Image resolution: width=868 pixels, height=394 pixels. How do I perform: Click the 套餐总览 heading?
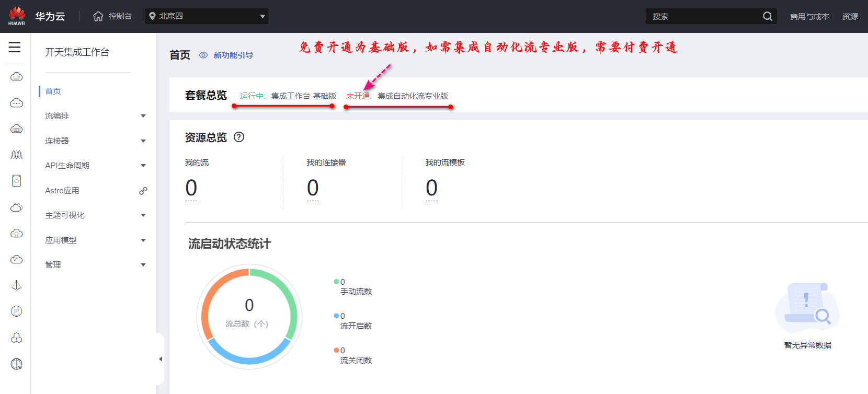click(x=206, y=95)
